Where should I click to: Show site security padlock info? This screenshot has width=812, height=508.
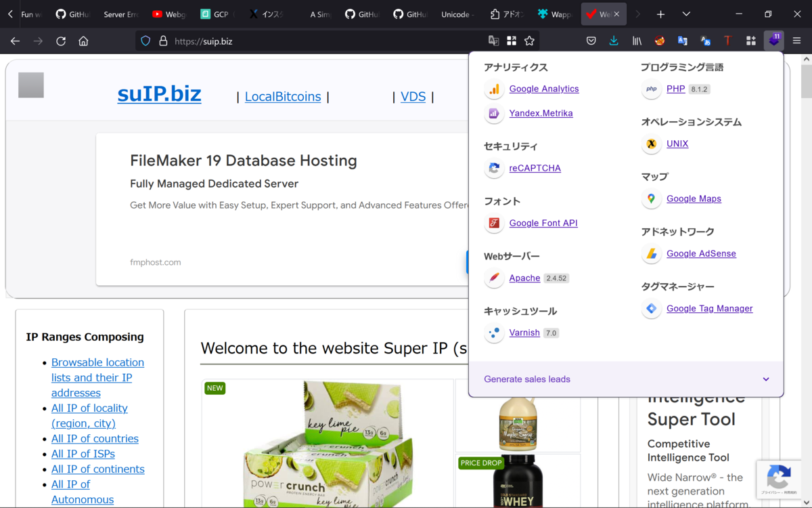(x=162, y=41)
